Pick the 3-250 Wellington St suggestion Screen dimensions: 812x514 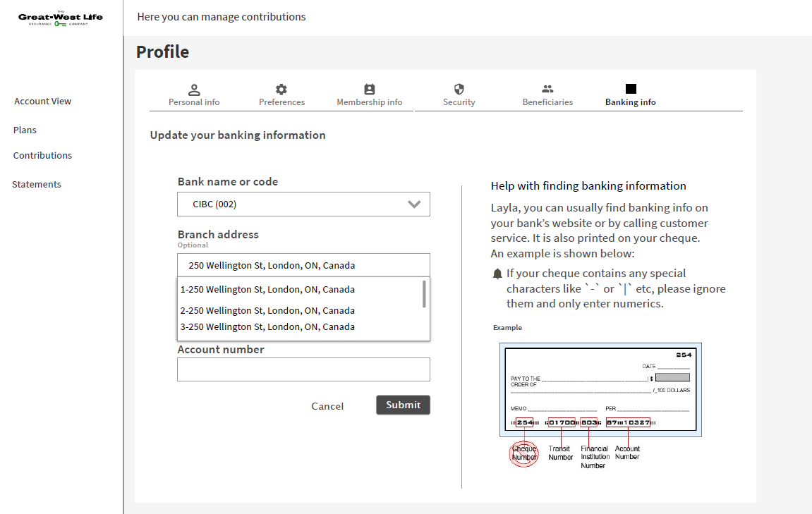coord(267,326)
